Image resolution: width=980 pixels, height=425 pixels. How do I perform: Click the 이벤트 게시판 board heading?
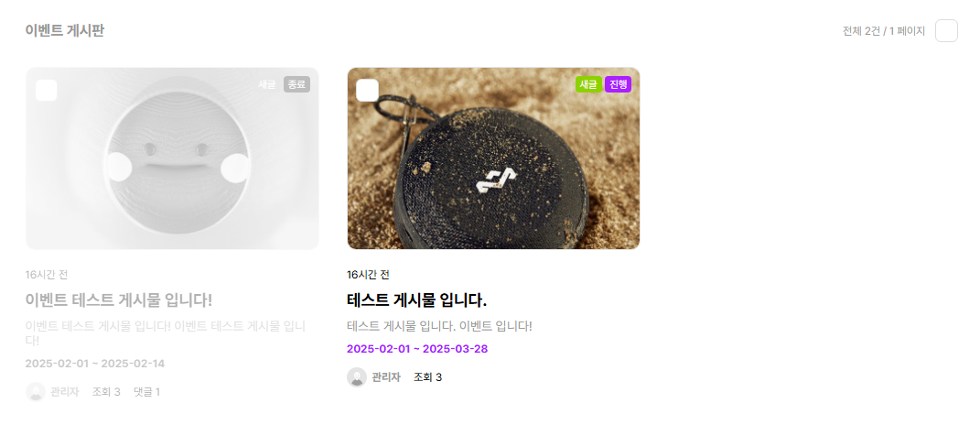[x=65, y=30]
